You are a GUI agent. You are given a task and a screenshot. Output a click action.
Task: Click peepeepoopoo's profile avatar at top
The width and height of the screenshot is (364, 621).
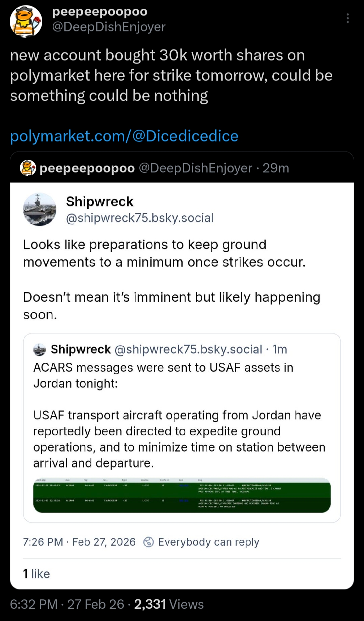[x=26, y=21]
